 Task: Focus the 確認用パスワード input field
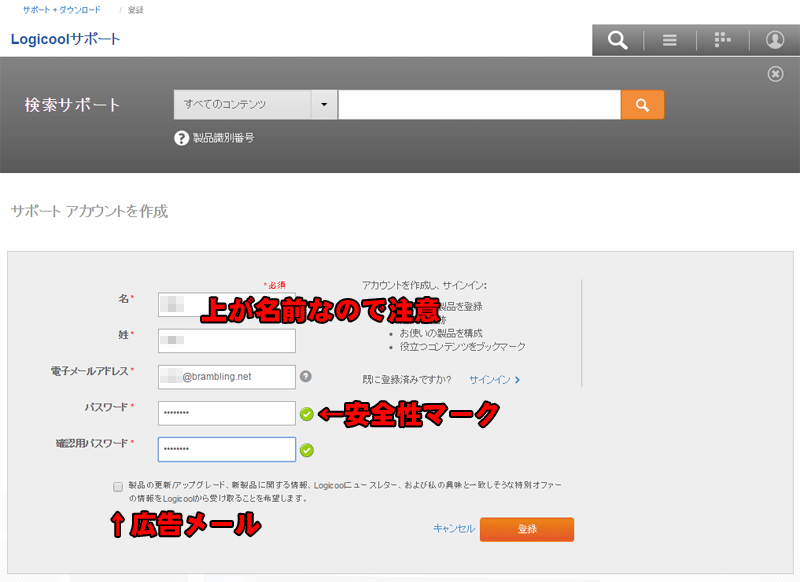(227, 450)
